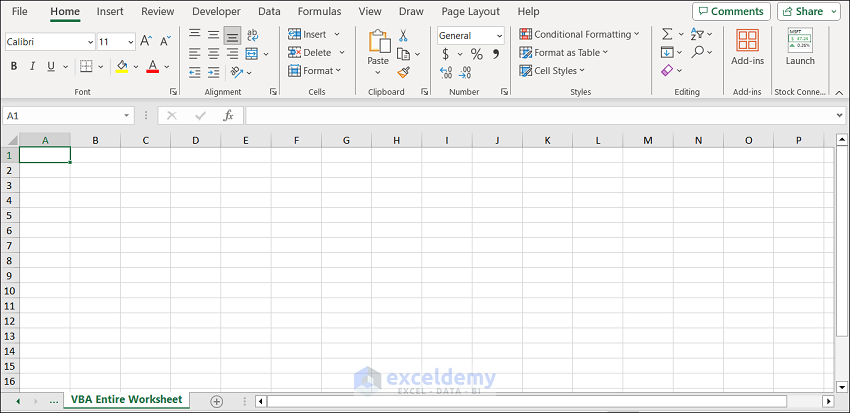850x413 pixels.
Task: Click the Insert Function fx button
Action: click(x=228, y=115)
